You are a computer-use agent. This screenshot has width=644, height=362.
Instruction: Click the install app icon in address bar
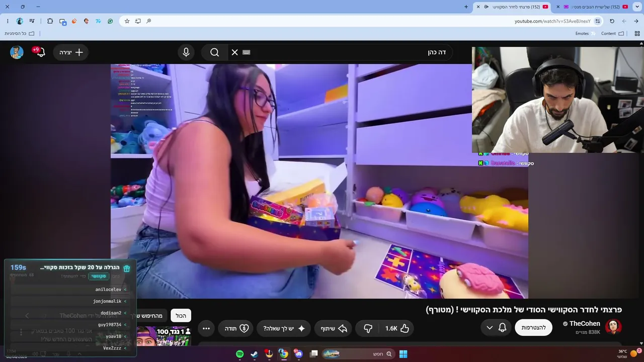(x=138, y=21)
